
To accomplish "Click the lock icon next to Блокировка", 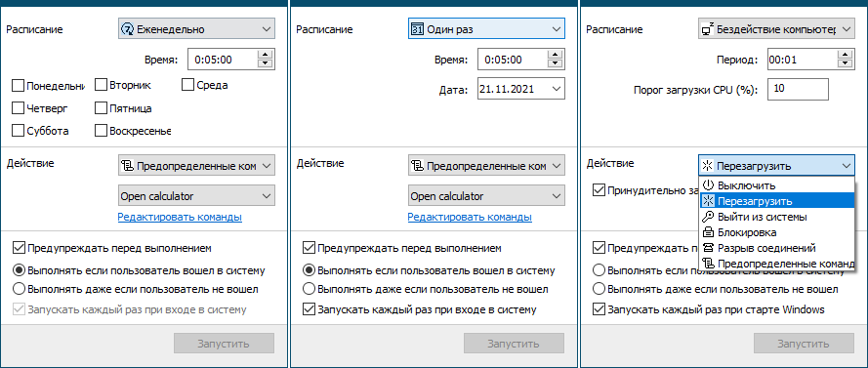I will (x=708, y=232).
